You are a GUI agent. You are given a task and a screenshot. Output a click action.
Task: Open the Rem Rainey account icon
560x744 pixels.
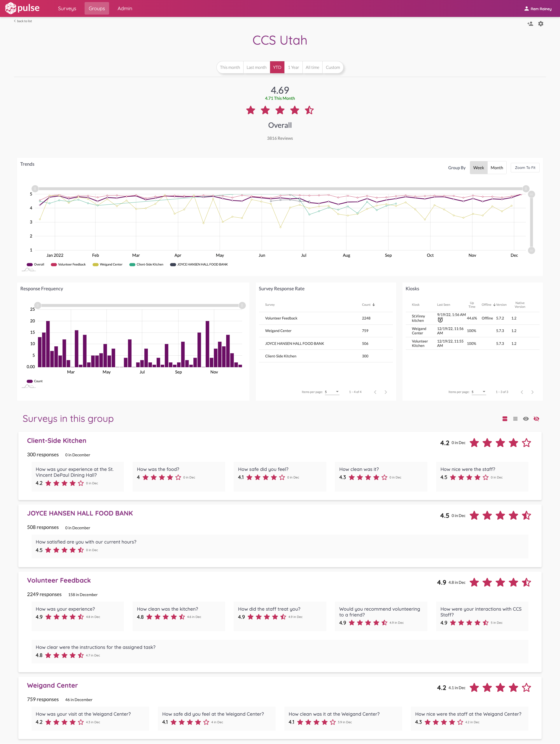(526, 9)
